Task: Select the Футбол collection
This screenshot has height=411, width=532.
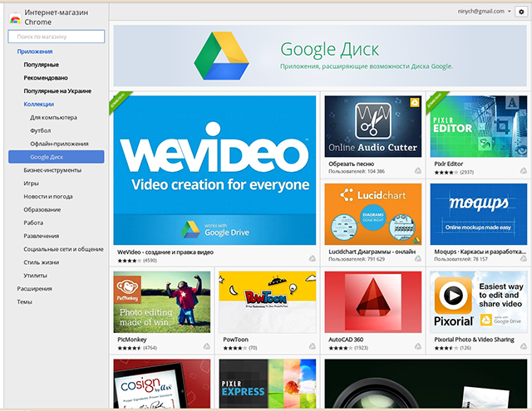Action: point(41,131)
